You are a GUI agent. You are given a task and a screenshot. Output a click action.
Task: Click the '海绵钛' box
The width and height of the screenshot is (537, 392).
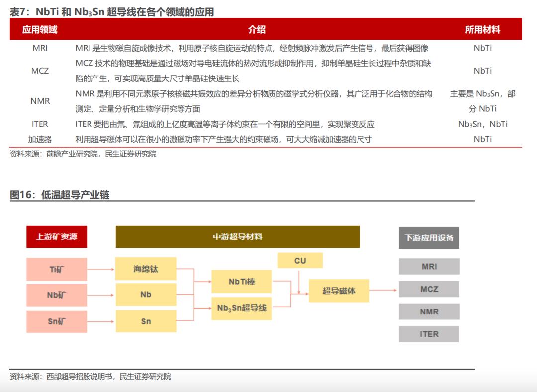(x=146, y=269)
